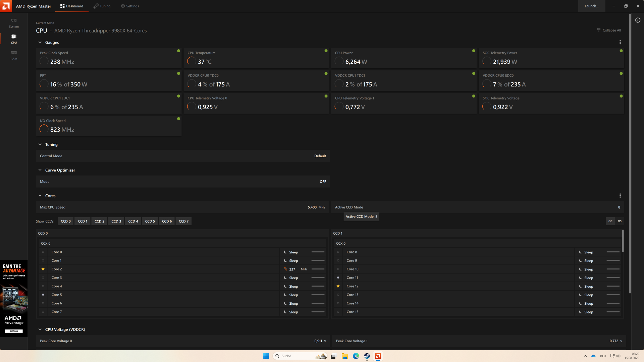Switch to the Dashboard tab
The height and width of the screenshot is (362, 644).
pos(72,6)
